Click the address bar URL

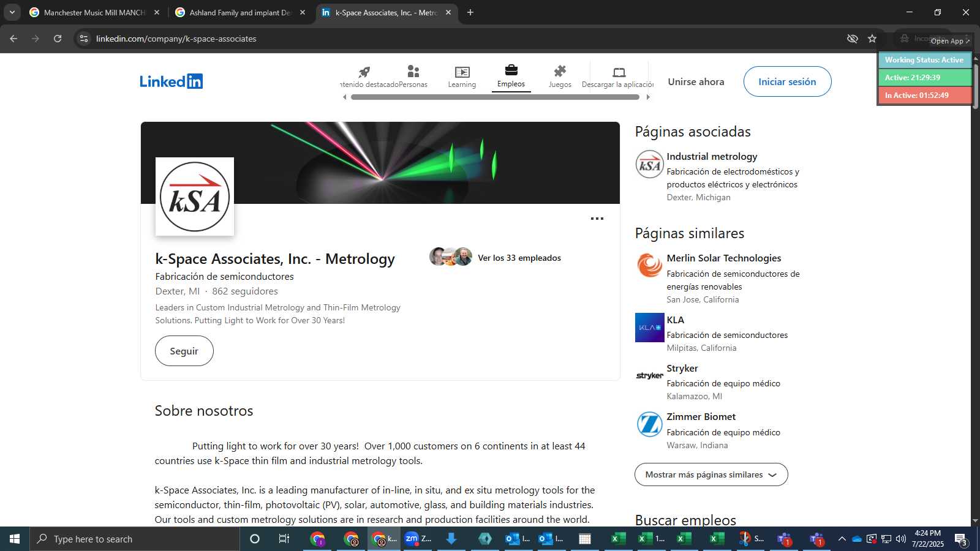coord(176,39)
